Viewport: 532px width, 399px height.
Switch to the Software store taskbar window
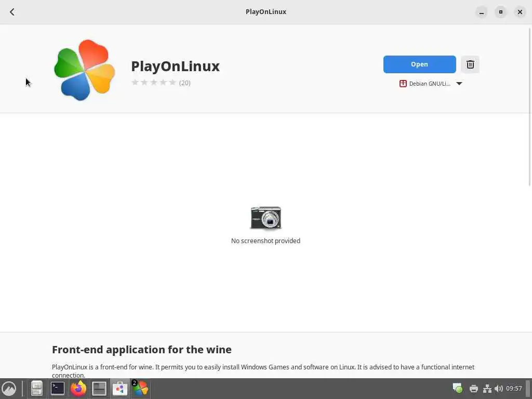[x=120, y=389]
